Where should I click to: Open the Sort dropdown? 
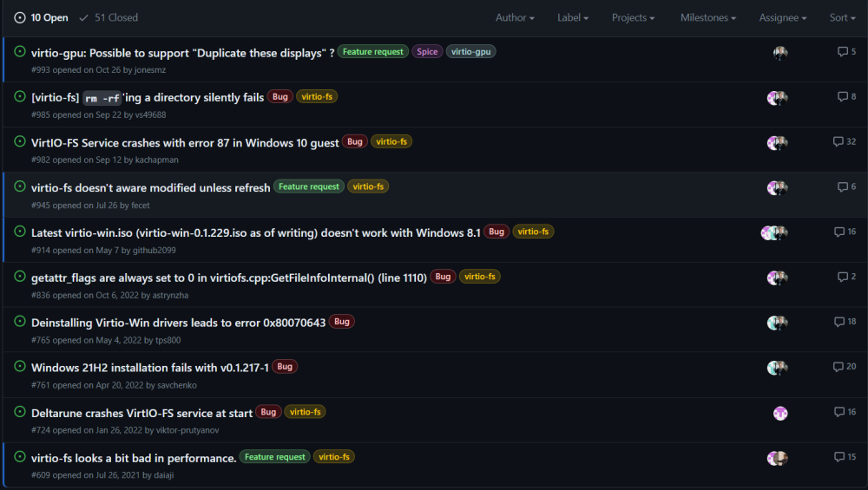842,17
